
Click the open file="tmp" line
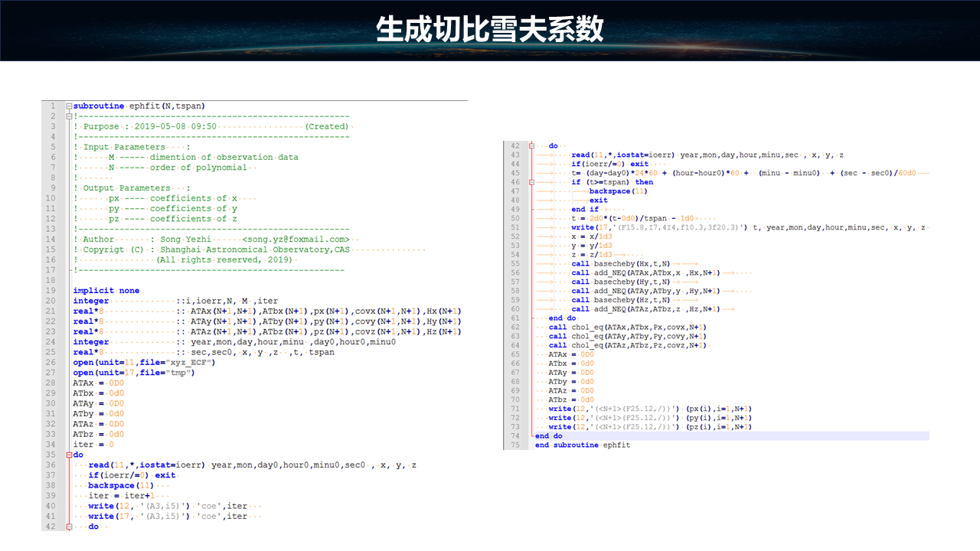click(x=134, y=373)
